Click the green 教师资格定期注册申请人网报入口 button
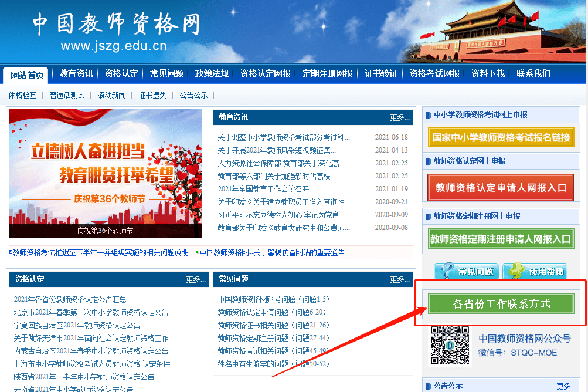This screenshot has width=588, height=392. point(501,239)
